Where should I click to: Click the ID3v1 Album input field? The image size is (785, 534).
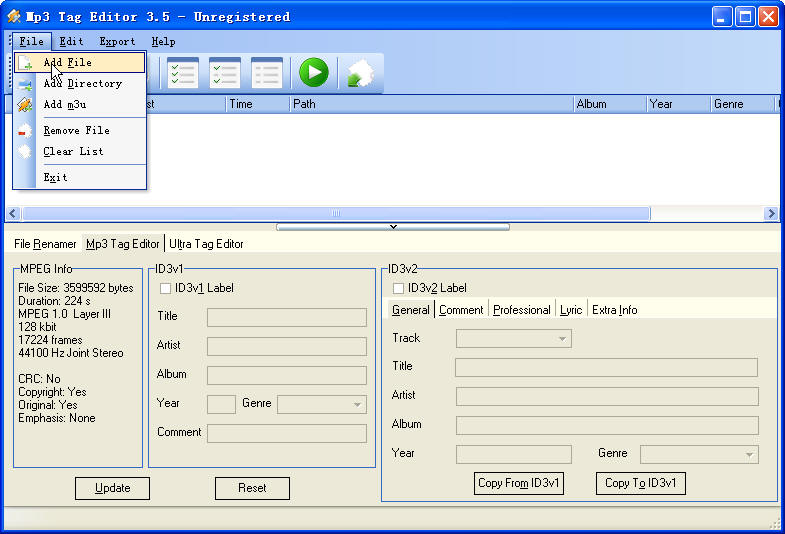(287, 375)
